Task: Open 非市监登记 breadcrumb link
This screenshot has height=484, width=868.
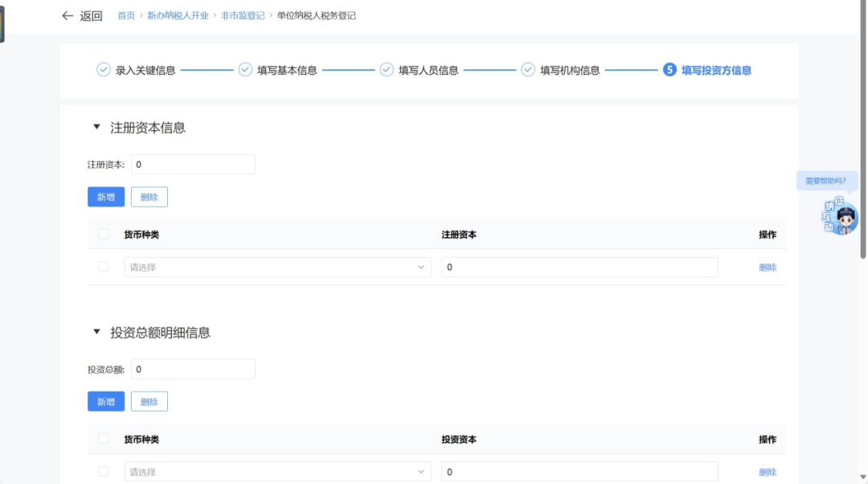Action: [x=243, y=15]
